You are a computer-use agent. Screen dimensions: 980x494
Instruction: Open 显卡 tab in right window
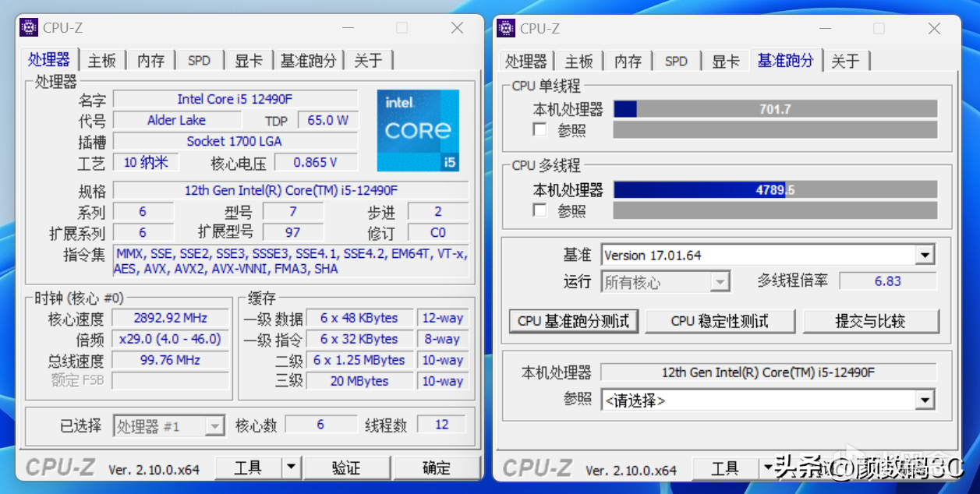(726, 61)
